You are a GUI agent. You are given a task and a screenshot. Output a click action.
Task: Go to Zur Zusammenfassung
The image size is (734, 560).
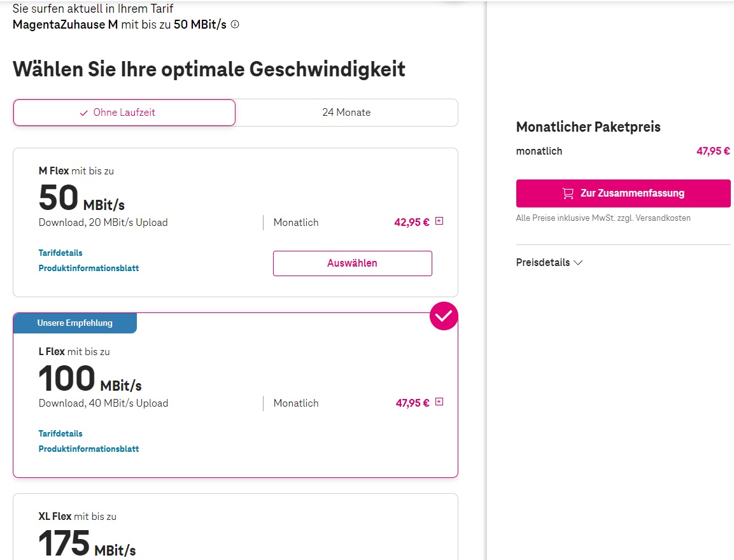click(623, 193)
